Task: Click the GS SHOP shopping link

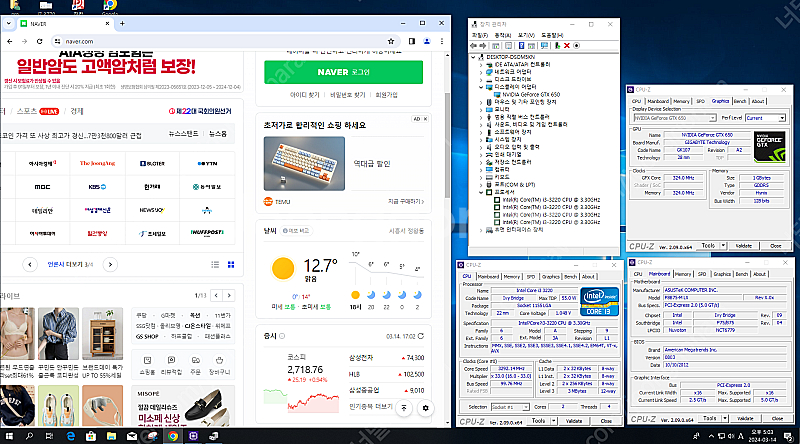Action: pyautogui.click(x=147, y=336)
